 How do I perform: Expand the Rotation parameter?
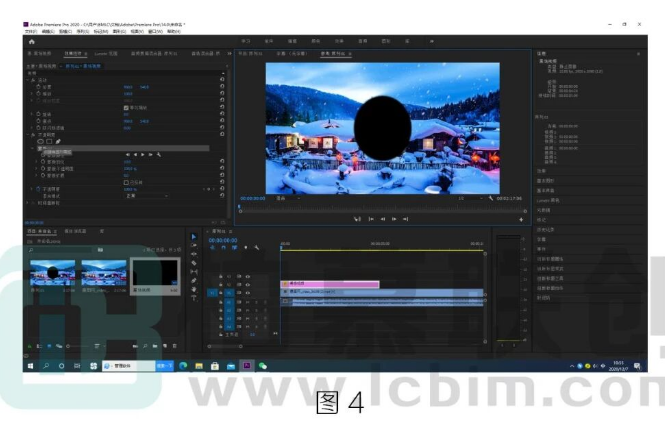pos(32,114)
